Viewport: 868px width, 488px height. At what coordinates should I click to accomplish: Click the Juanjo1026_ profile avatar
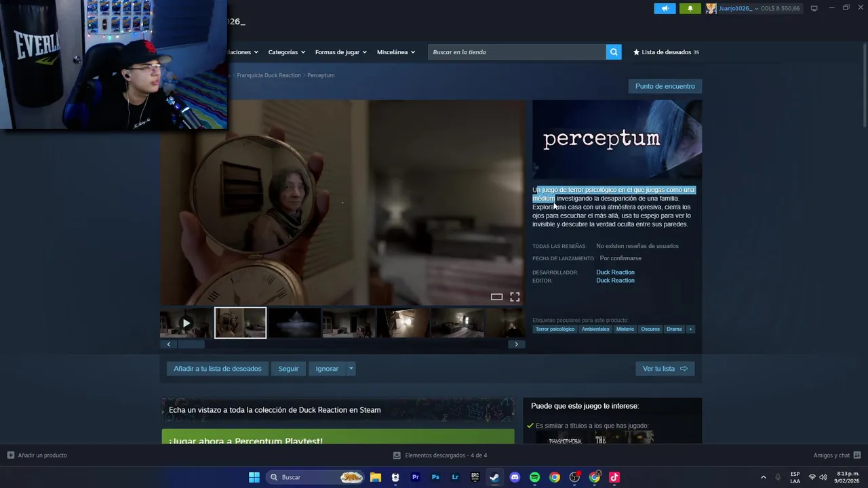[711, 8]
